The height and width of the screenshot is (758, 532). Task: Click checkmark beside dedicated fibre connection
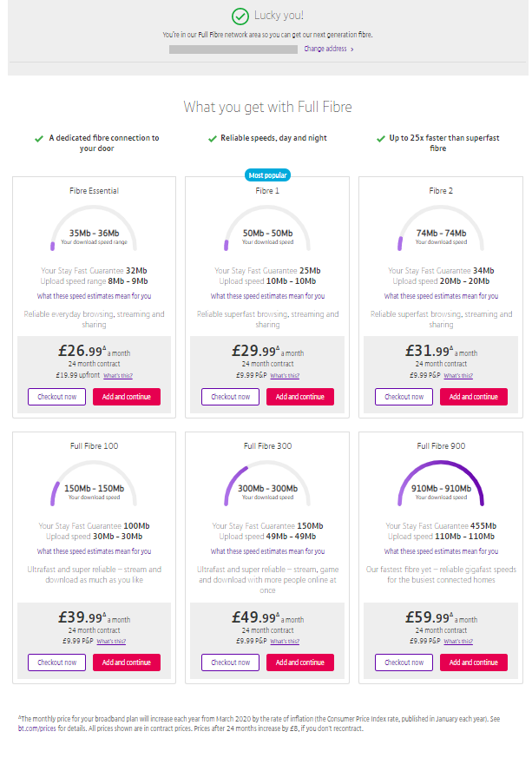click(x=38, y=138)
